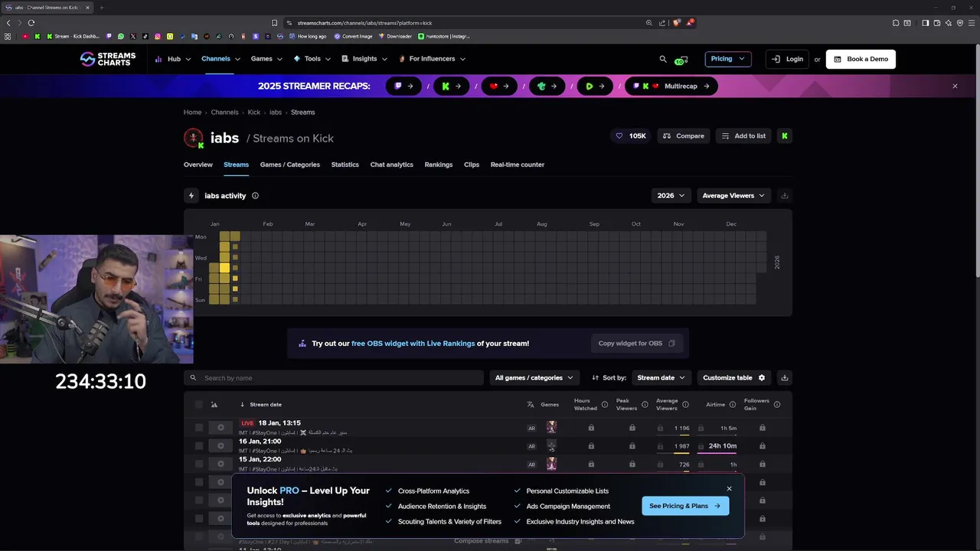The width and height of the screenshot is (980, 551).
Task: Tick the checkbox for 18 Jan 13:15 stream
Action: tap(199, 428)
